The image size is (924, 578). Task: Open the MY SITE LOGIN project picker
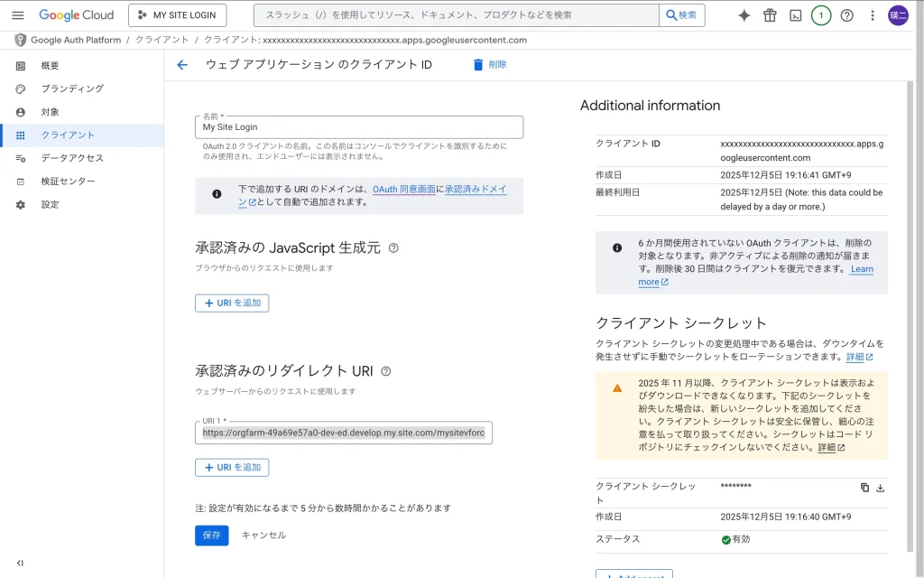click(x=178, y=15)
